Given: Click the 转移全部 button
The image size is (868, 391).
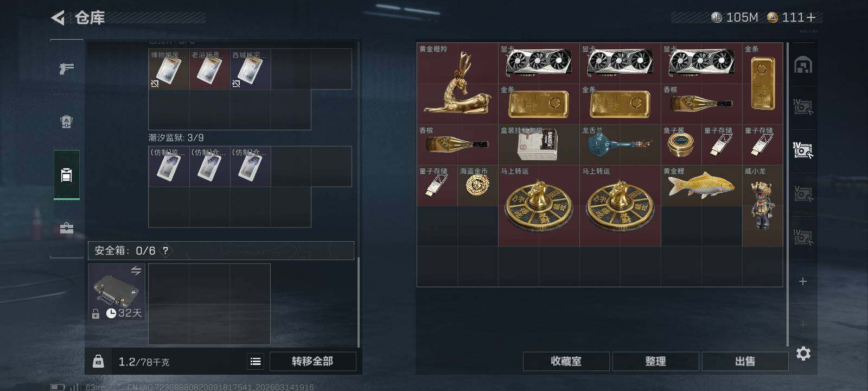Looking at the screenshot, I should [x=312, y=361].
